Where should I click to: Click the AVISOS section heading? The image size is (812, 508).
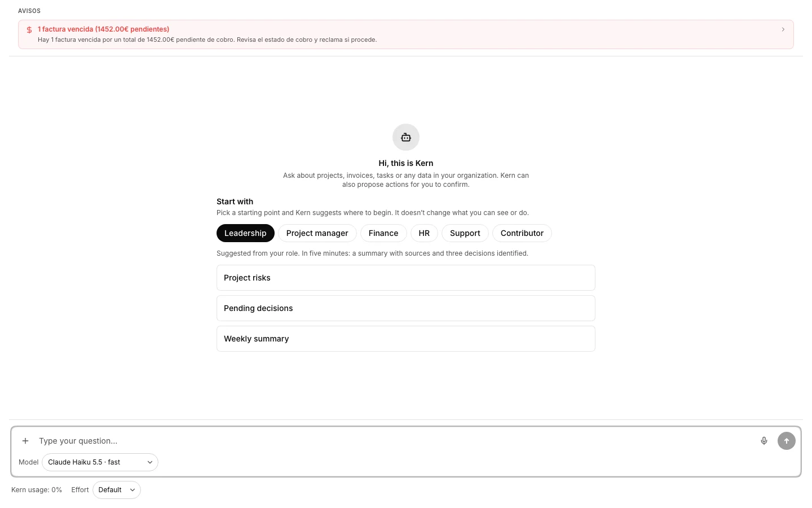(x=29, y=11)
